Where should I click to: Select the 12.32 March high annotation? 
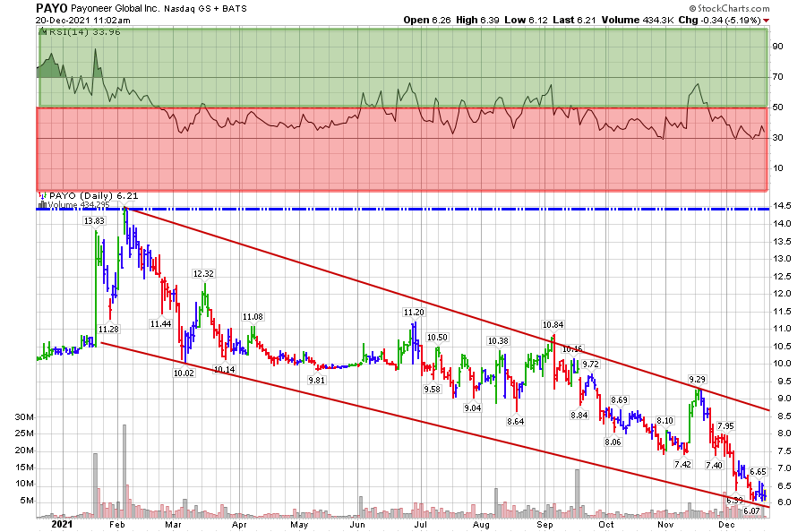[203, 274]
